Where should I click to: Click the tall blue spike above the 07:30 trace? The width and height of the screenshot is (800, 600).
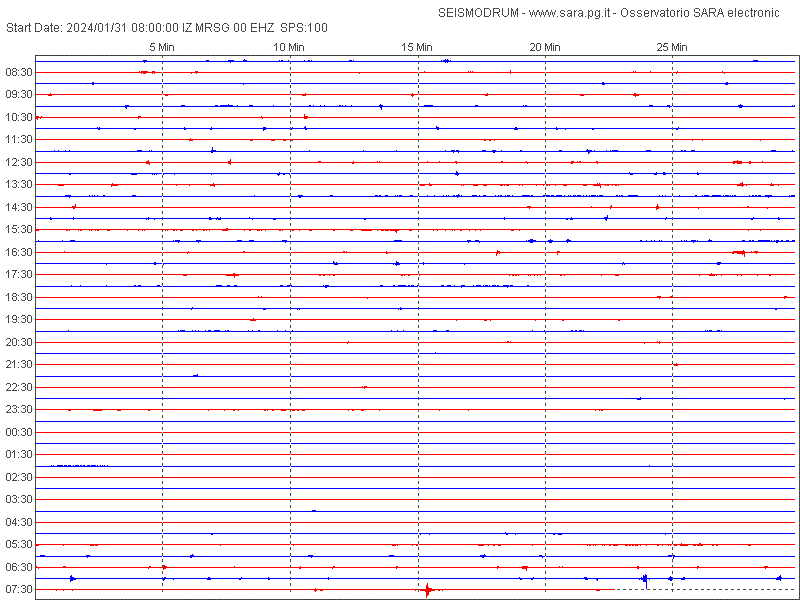[645, 580]
